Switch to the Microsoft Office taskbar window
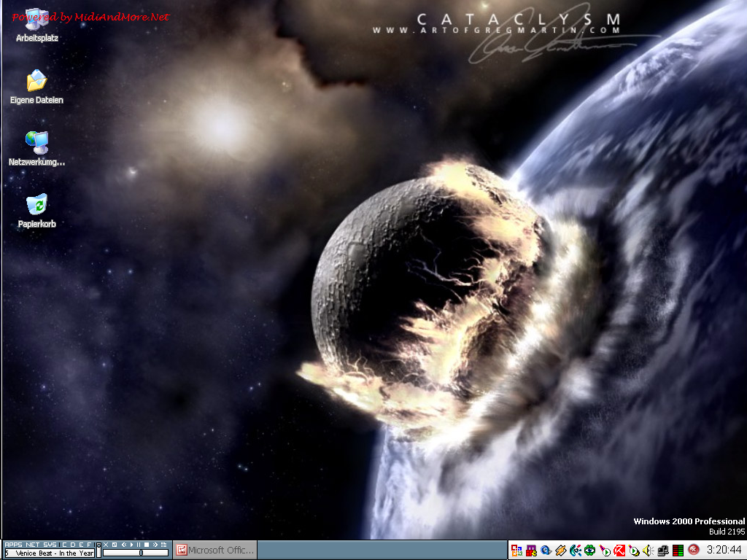747x560 pixels. pyautogui.click(x=215, y=551)
